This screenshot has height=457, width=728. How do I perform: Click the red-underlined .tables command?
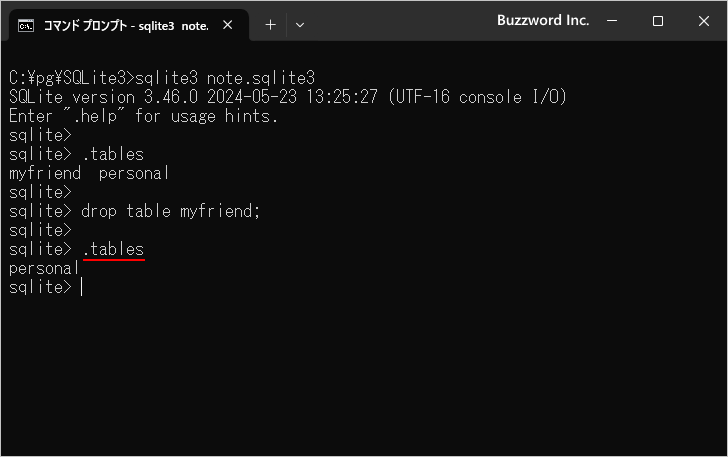tap(113, 249)
